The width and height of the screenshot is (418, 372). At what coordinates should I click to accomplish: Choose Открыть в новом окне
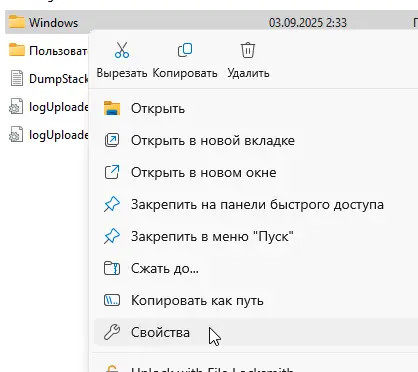click(204, 172)
